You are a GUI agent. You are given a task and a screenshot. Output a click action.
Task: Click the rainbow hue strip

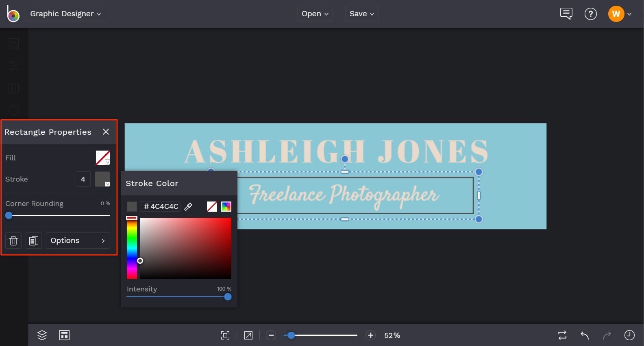pyautogui.click(x=132, y=248)
